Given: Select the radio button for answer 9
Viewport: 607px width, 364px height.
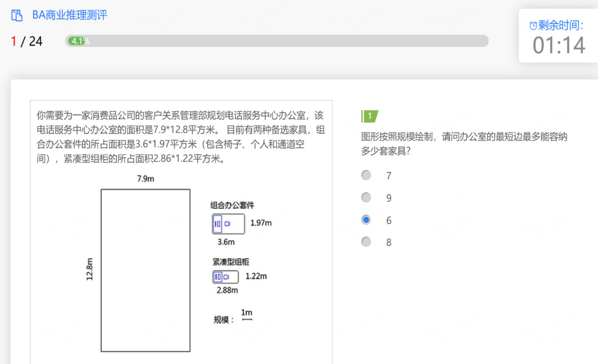Looking at the screenshot, I should (x=366, y=198).
